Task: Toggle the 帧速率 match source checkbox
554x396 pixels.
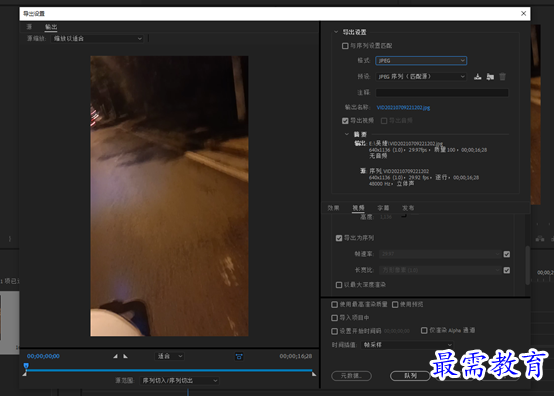Action: (x=507, y=254)
